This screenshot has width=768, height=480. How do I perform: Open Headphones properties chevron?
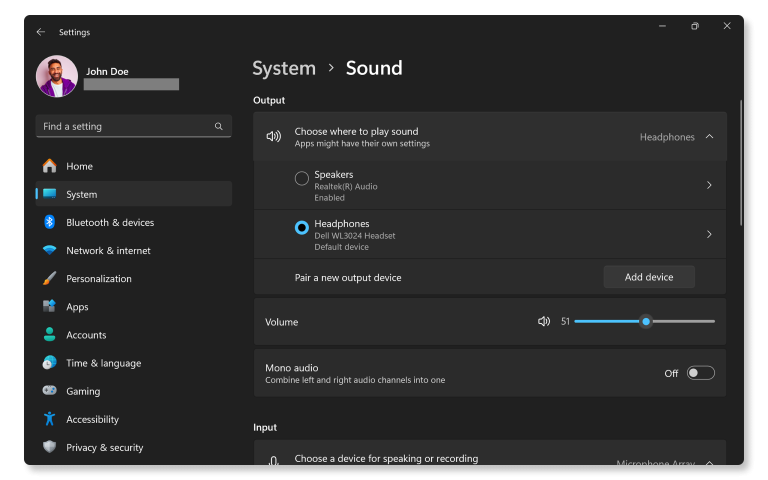(709, 234)
